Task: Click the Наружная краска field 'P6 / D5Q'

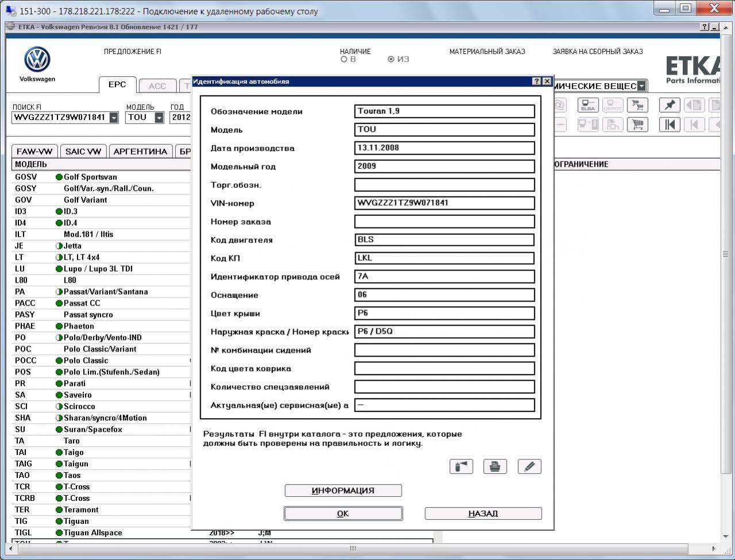Action: (445, 332)
